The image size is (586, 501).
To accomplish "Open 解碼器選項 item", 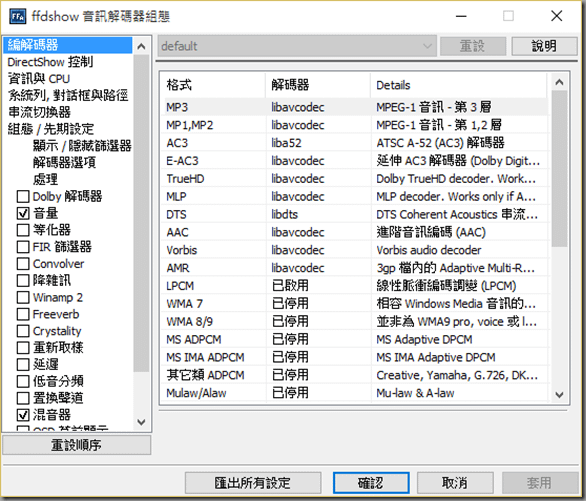I will coord(64,163).
